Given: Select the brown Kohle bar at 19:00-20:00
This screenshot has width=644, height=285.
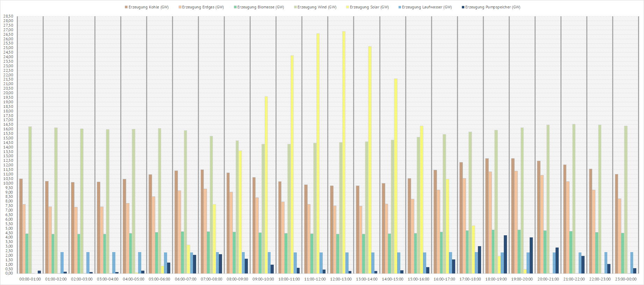Looking at the screenshot, I should pos(513,216).
